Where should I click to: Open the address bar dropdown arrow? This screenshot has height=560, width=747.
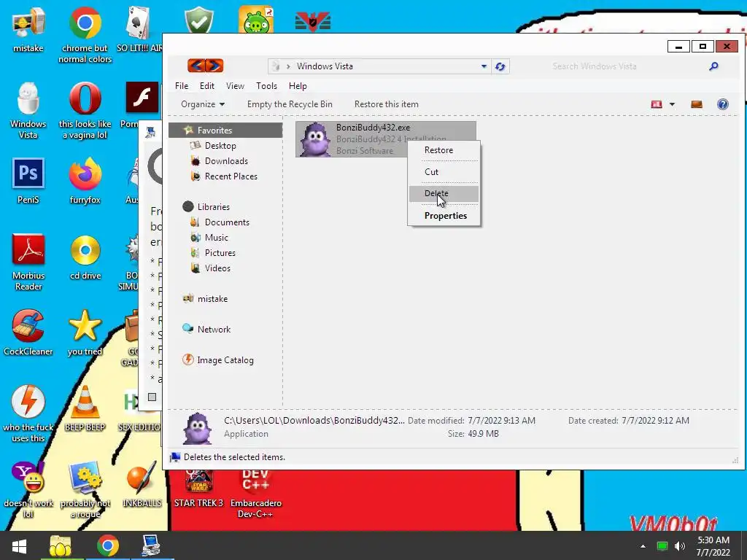[484, 66]
